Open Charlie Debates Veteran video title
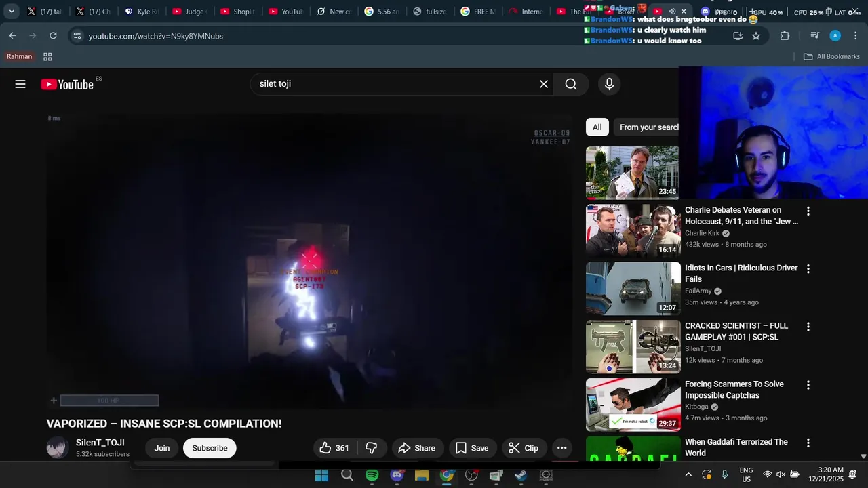868x488 pixels. coord(741,216)
